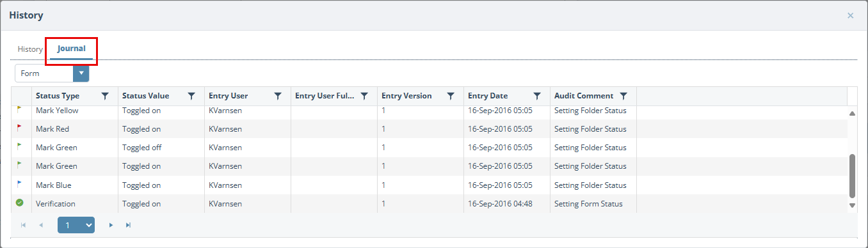Open version 1 link in Mark Red row
Screen dimensions: 868x248
[383, 129]
